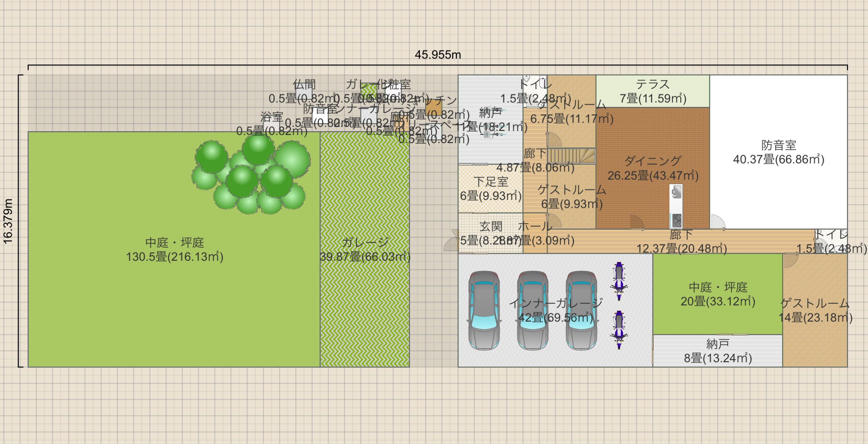Select the 防音室 40.37畳(66.86㎡) label
The height and width of the screenshot is (444, 868).
[x=779, y=152]
